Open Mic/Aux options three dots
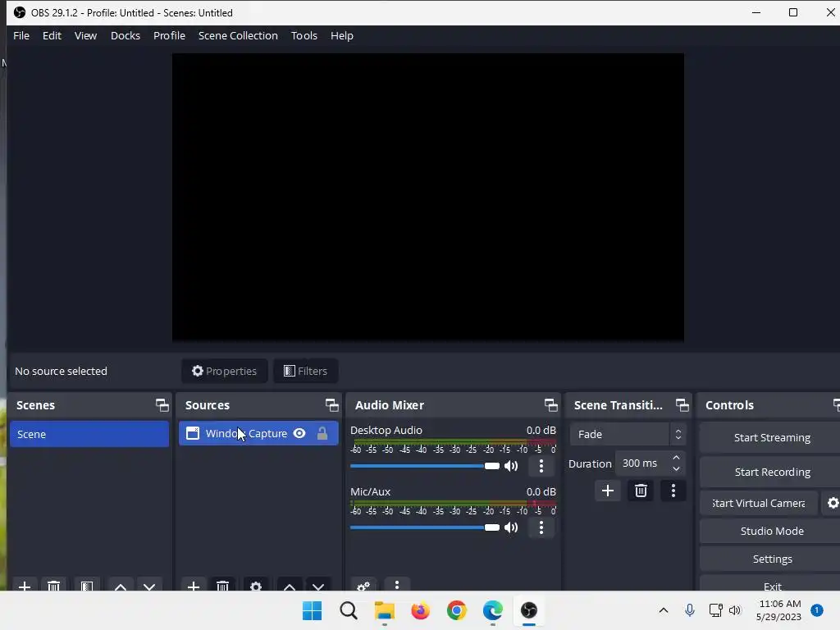The width and height of the screenshot is (840, 630). (541, 527)
